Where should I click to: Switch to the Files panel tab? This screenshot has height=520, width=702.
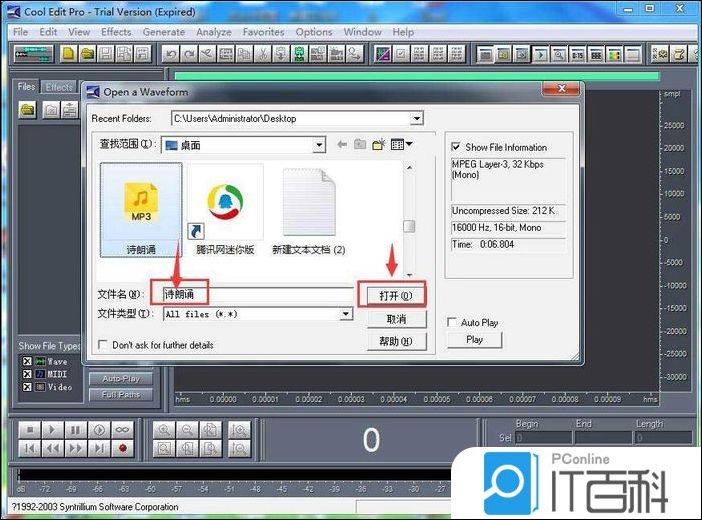26,86
